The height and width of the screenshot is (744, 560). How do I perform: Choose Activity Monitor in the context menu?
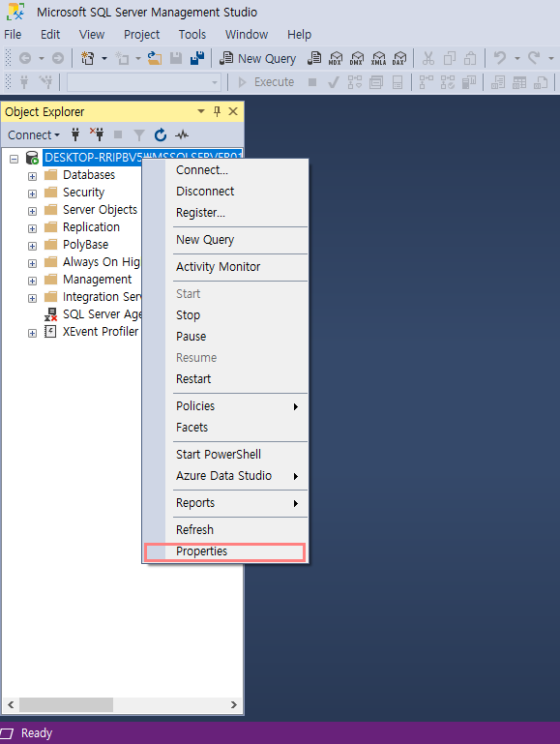click(224, 267)
